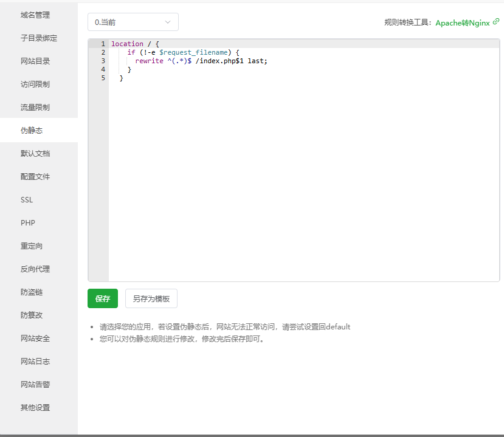
Task: Click the 保存 button to save rules
Action: point(102,298)
